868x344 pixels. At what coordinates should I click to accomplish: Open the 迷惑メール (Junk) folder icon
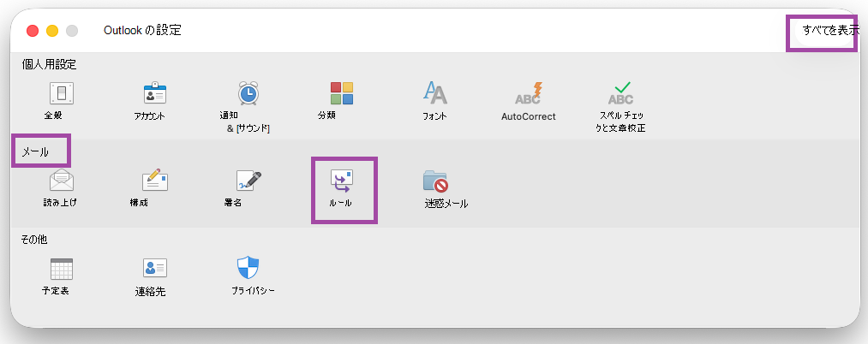(x=435, y=181)
